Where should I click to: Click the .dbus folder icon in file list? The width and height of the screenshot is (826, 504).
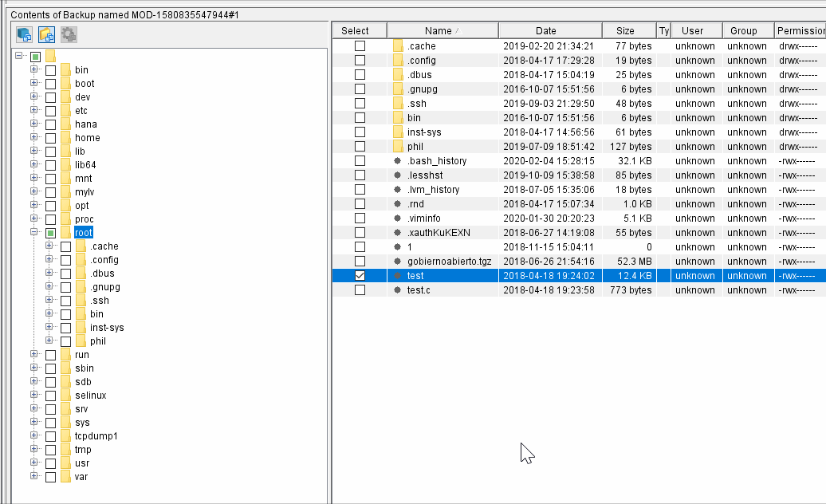(x=398, y=75)
